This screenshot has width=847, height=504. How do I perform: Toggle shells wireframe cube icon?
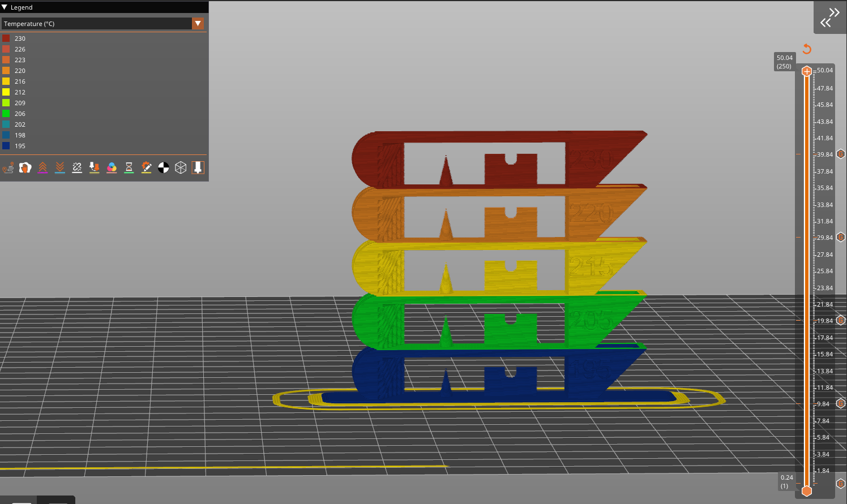pos(181,167)
